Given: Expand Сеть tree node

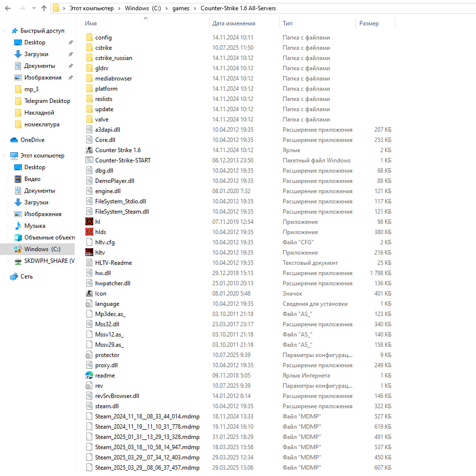Looking at the screenshot, I should pyautogui.click(x=4, y=277).
